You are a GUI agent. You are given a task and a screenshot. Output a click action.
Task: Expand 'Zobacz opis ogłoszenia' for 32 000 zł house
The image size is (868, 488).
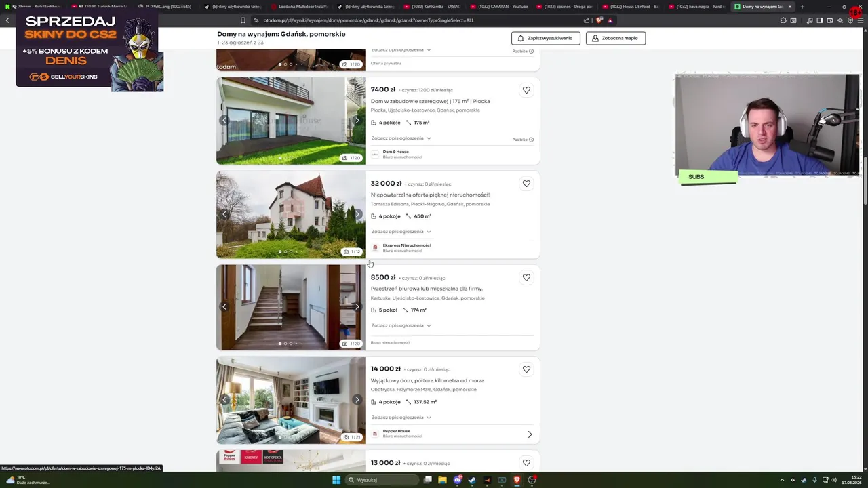point(401,232)
